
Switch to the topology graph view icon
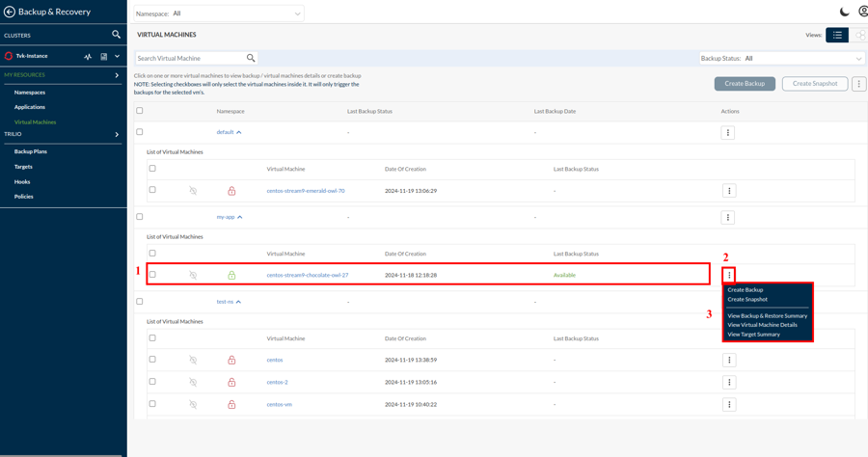click(x=859, y=36)
